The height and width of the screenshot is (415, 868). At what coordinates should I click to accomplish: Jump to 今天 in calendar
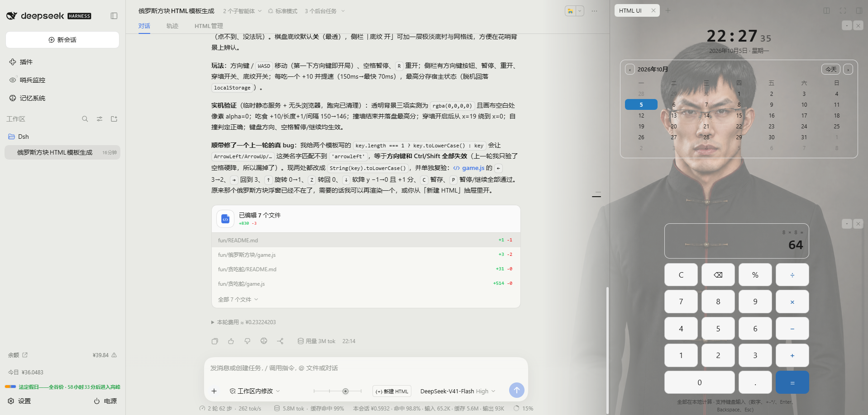[831, 69]
